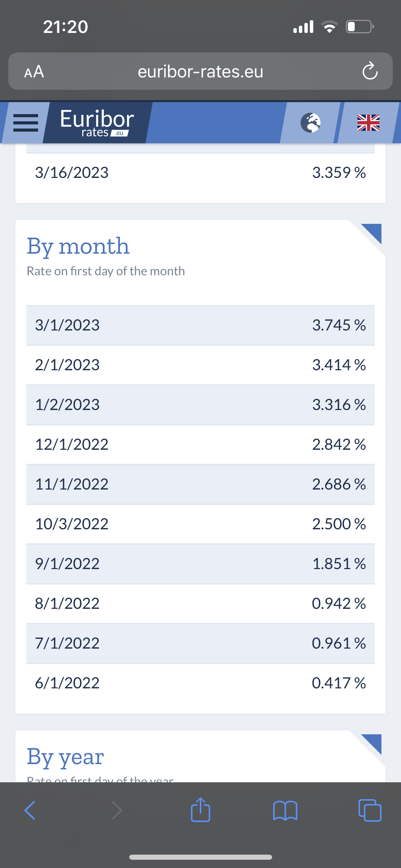Tap the forward navigation arrow
Screen dimensions: 401x868
(x=117, y=810)
